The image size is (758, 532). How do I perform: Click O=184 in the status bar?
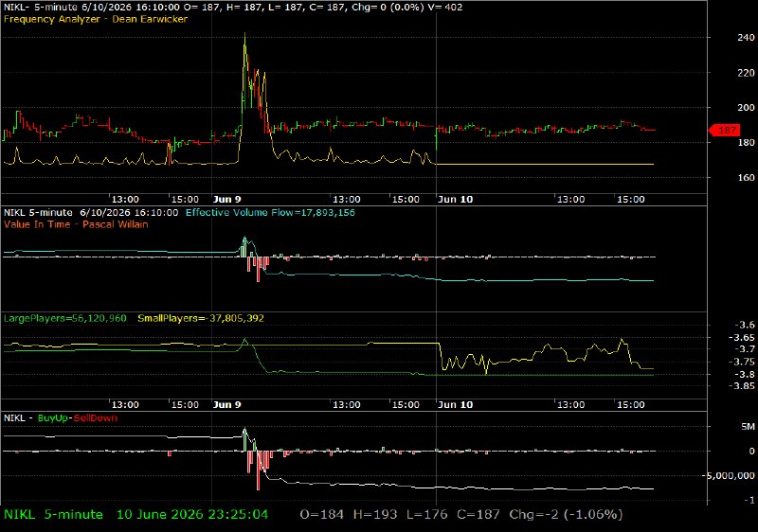click(x=322, y=515)
